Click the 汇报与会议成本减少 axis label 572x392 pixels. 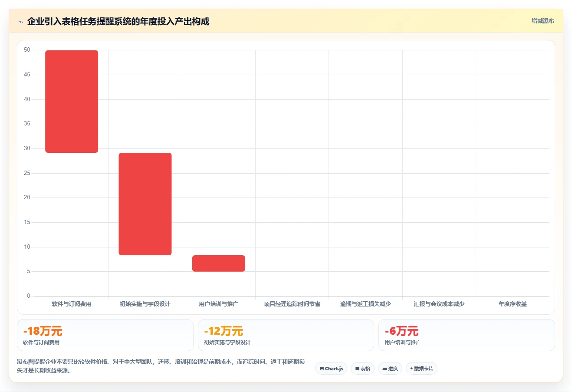point(439,304)
